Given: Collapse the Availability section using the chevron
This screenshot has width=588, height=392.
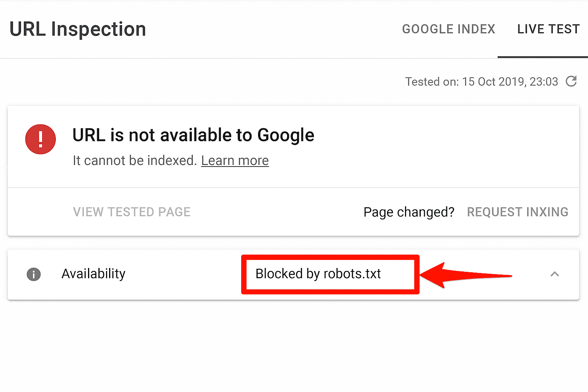Looking at the screenshot, I should (x=555, y=274).
